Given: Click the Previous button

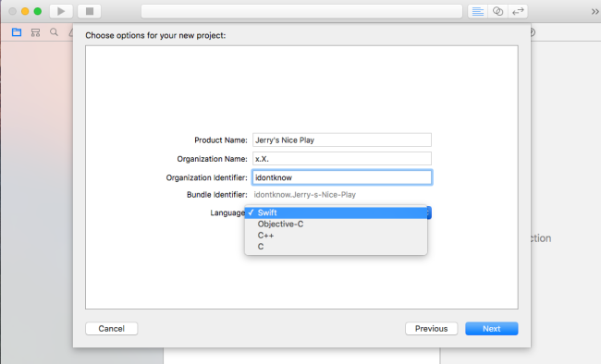Looking at the screenshot, I should click(431, 329).
